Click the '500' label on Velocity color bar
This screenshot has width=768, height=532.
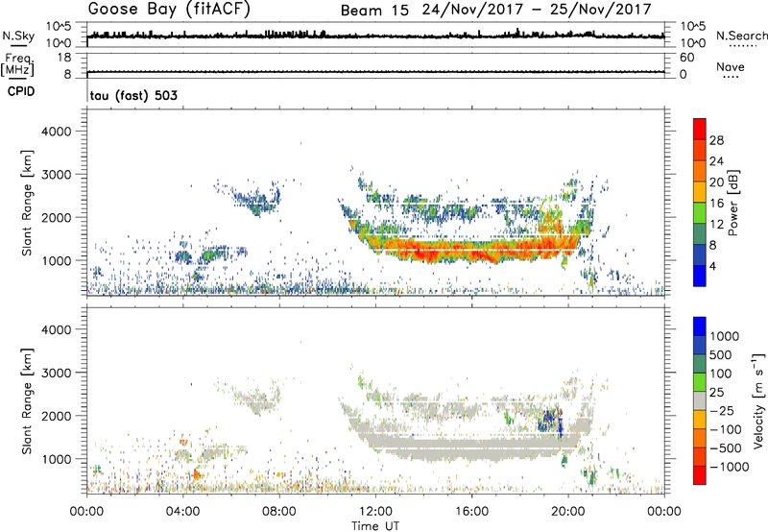point(721,355)
